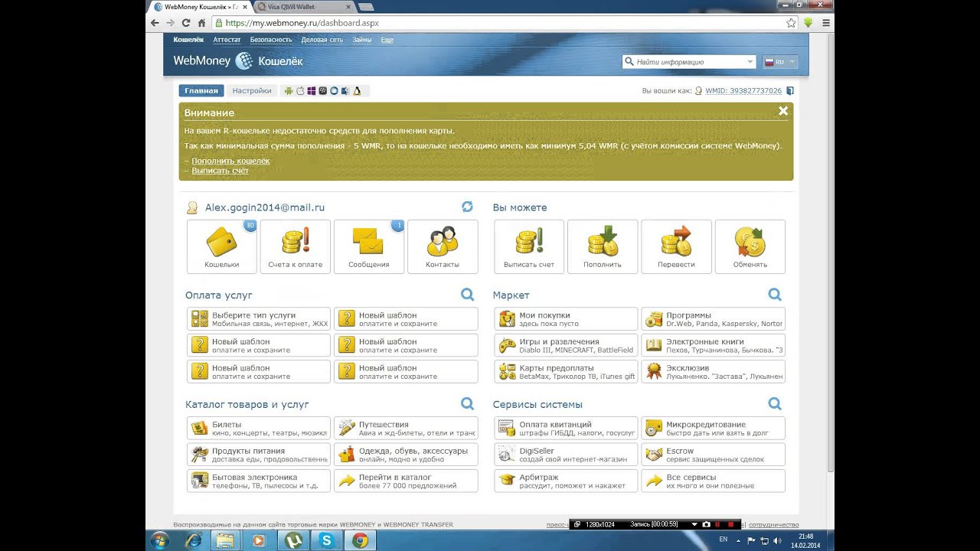
Task: Open Мои покупки in Маркет
Action: [x=566, y=319]
